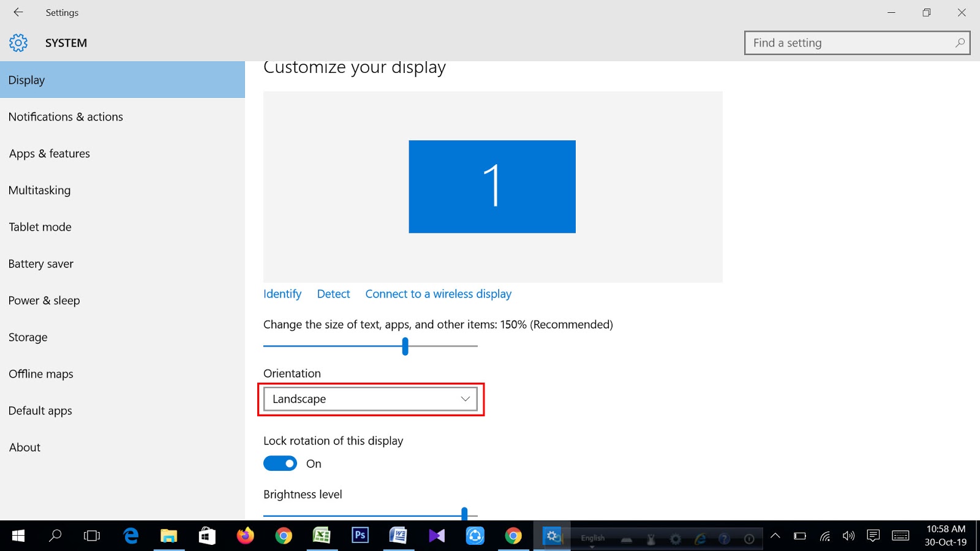The height and width of the screenshot is (551, 980).
Task: Click Connect to a wireless display
Action: [438, 294]
